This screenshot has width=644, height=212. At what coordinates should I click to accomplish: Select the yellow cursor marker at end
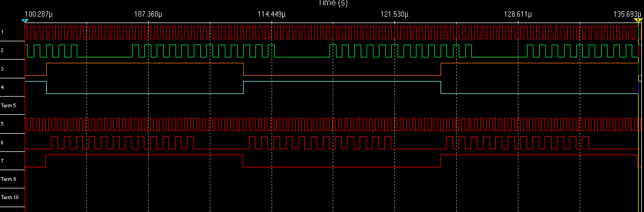pyautogui.click(x=638, y=20)
